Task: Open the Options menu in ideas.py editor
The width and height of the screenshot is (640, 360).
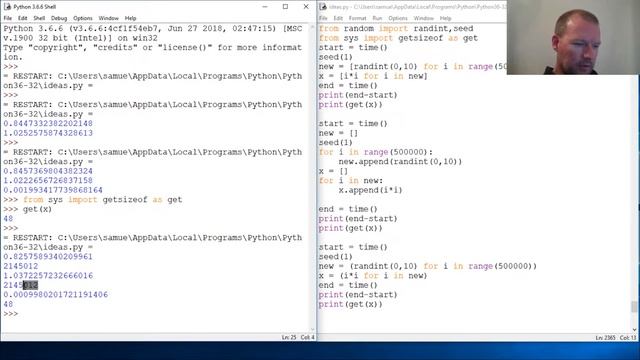Action: click(x=398, y=18)
